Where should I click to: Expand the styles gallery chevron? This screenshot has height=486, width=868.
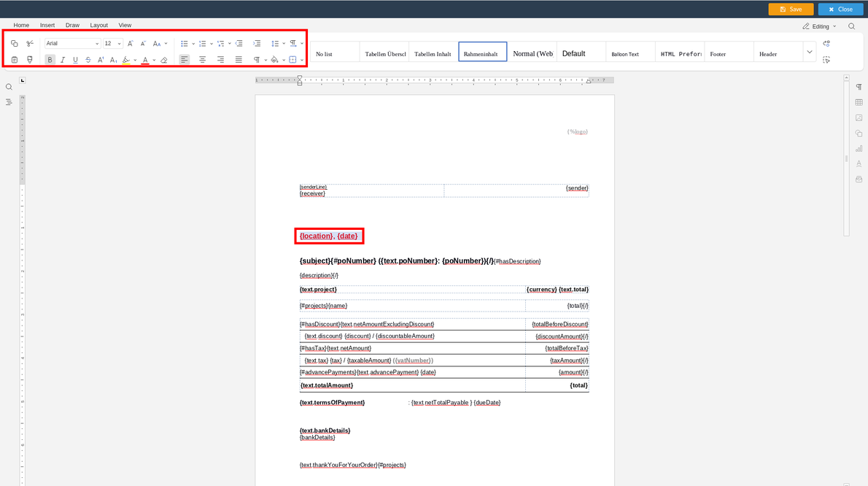tap(810, 52)
